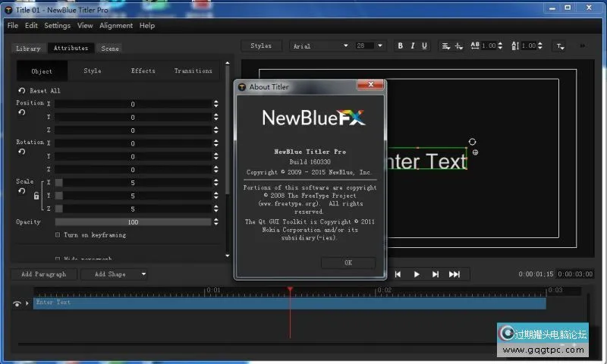
Task: Toggle the Scale proportion lock
Action: point(36,196)
